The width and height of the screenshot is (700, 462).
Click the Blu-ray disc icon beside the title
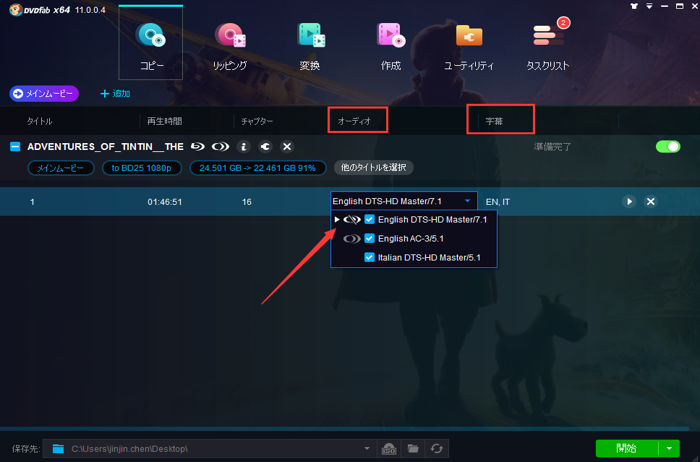(198, 146)
